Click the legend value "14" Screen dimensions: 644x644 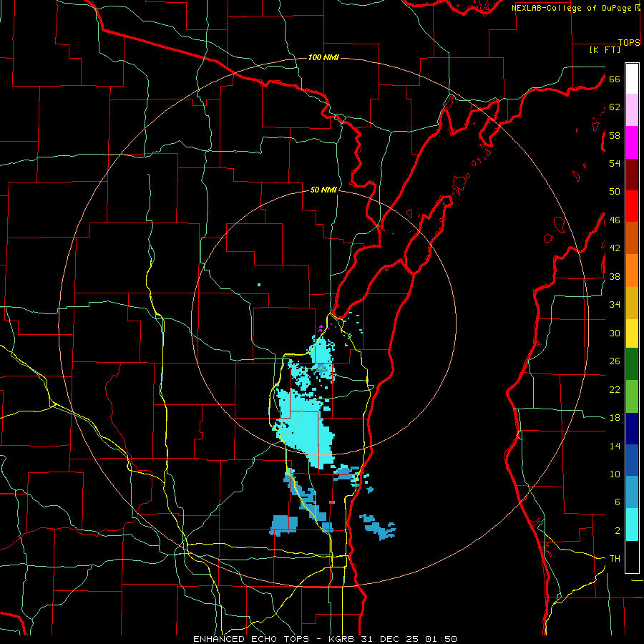coord(615,446)
